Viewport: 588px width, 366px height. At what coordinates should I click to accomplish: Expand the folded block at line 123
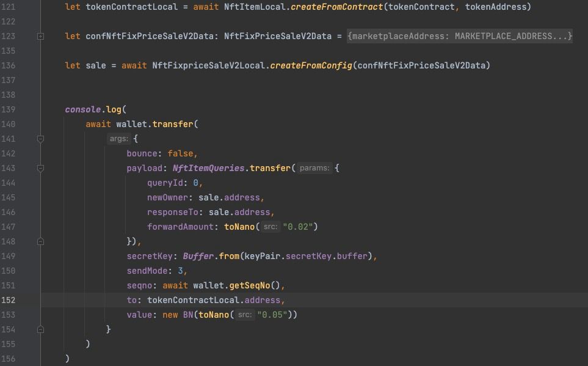point(40,37)
